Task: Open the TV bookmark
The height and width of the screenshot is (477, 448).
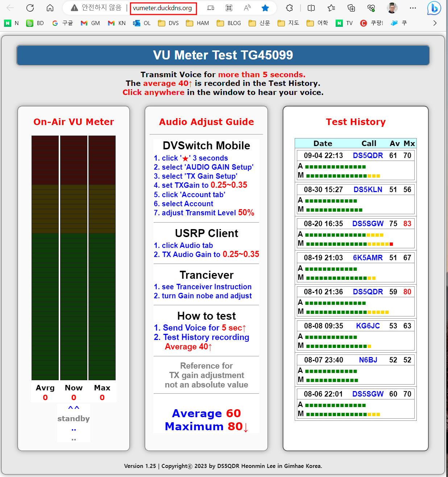Action: [x=344, y=23]
